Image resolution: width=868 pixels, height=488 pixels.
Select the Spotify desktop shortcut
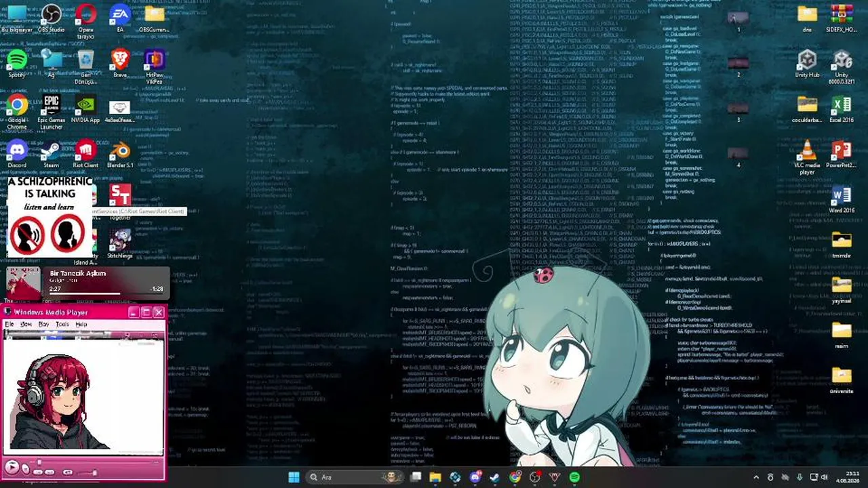[x=17, y=64]
